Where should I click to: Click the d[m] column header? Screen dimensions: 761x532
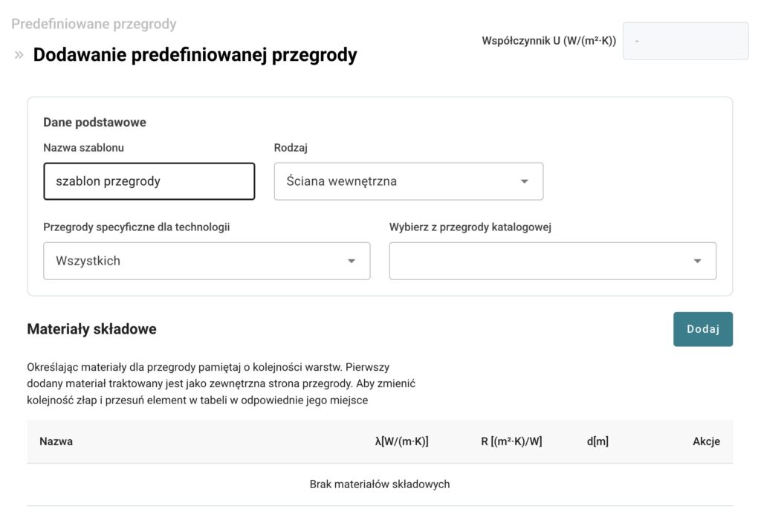tap(598, 441)
